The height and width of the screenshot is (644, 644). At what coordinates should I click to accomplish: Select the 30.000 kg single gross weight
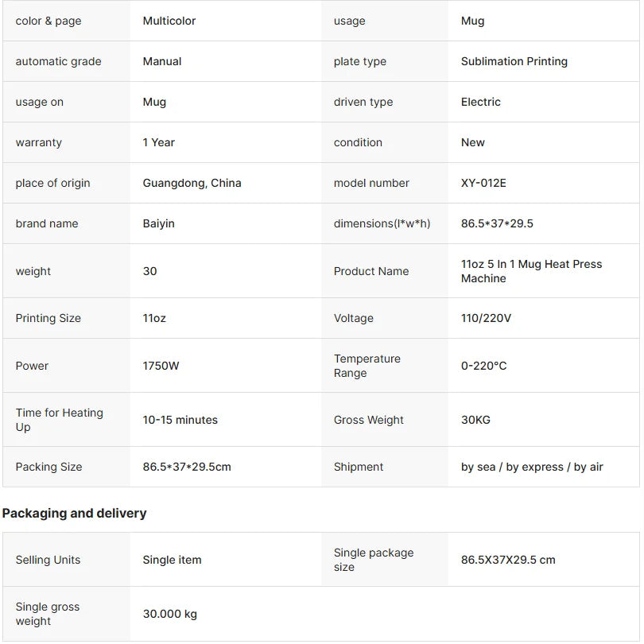point(169,615)
